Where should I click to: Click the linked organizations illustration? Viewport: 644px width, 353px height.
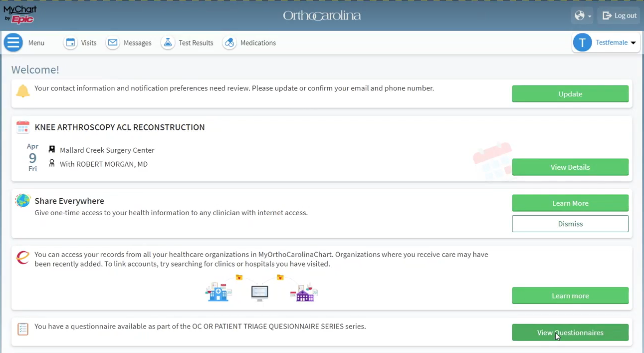click(261, 289)
